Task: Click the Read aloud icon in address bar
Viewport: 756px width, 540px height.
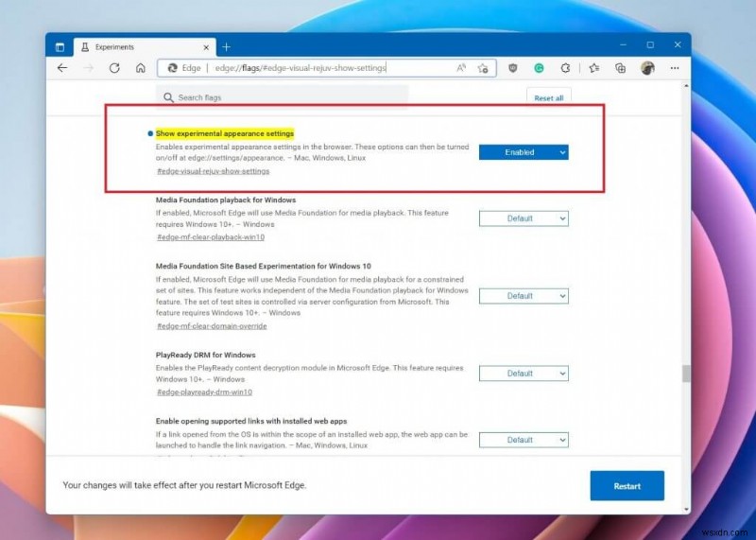Action: click(x=461, y=68)
